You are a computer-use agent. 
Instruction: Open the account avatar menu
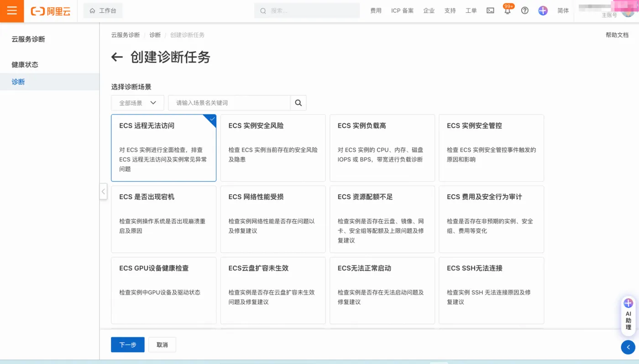628,11
